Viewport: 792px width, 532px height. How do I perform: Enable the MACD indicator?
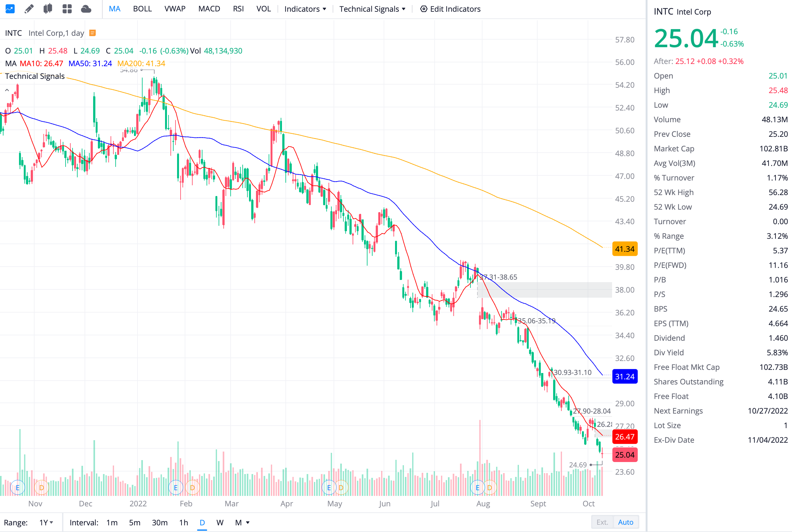[x=209, y=9]
